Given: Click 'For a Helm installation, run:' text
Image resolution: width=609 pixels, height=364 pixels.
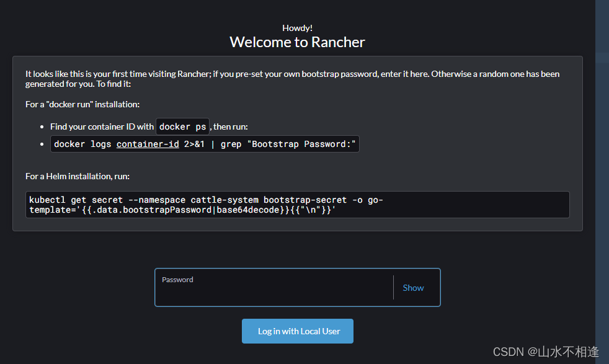Looking at the screenshot, I should click(x=78, y=176).
